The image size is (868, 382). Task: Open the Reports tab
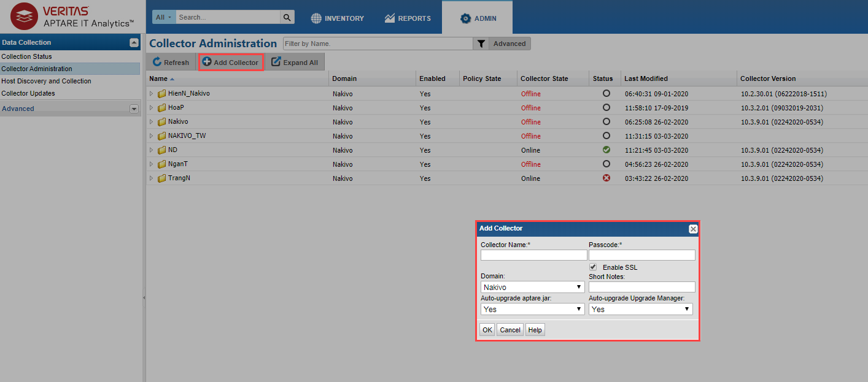coord(408,18)
